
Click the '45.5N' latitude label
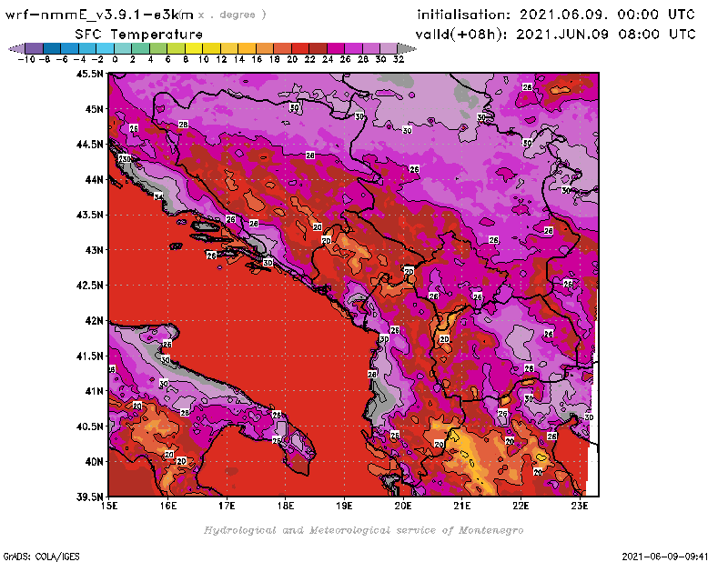89,74
